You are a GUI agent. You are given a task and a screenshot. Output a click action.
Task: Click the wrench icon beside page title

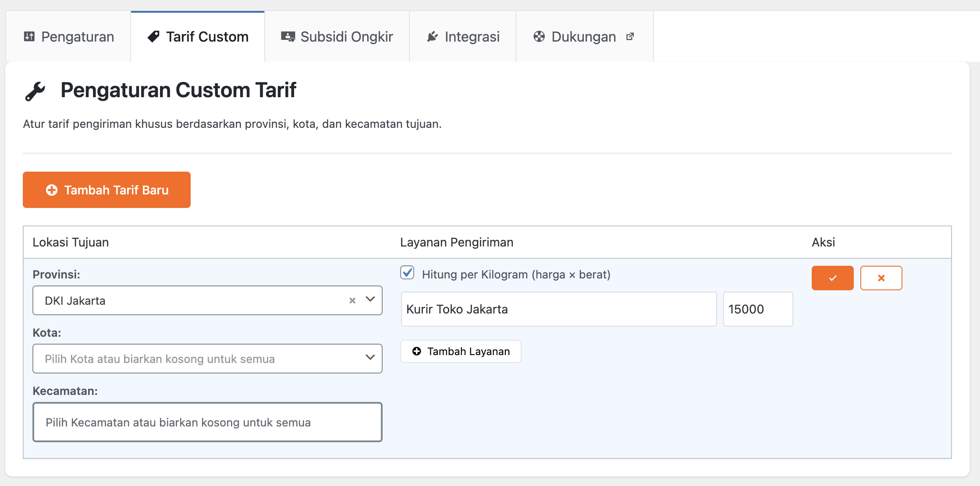pos(35,91)
